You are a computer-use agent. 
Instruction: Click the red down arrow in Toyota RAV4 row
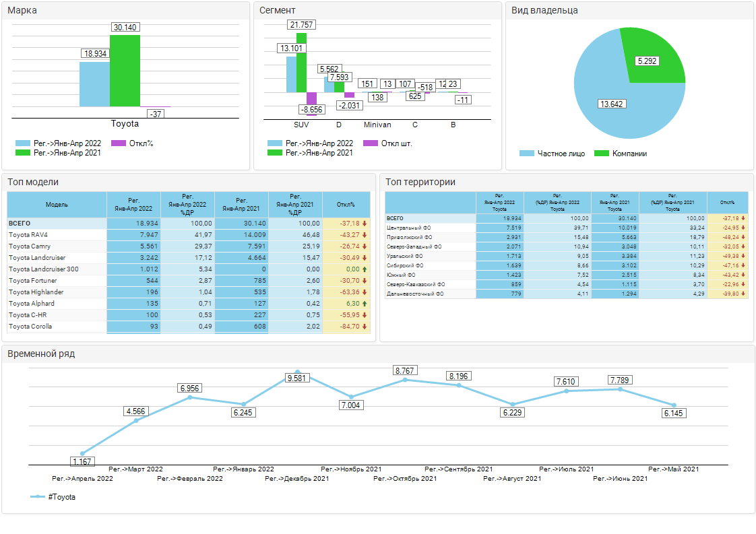click(365, 235)
